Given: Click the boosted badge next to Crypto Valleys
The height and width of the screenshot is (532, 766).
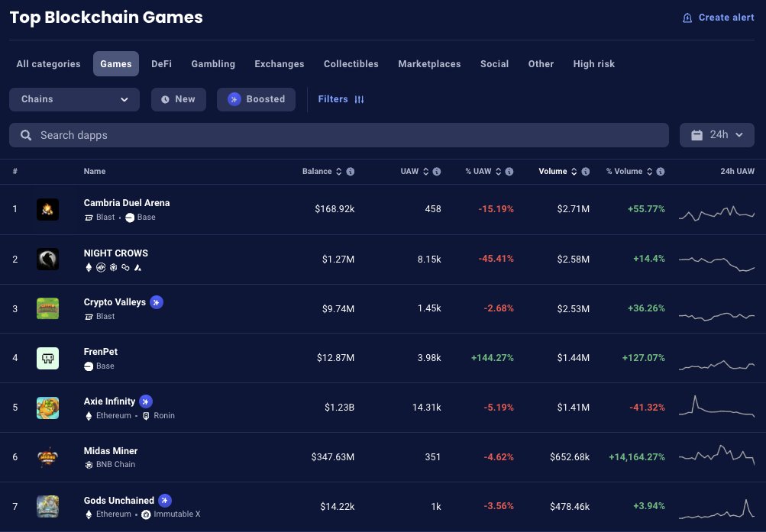Looking at the screenshot, I should click(157, 302).
